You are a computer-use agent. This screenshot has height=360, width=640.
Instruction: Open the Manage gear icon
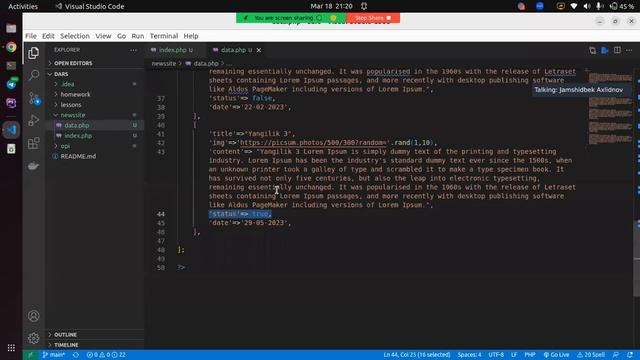point(33,338)
